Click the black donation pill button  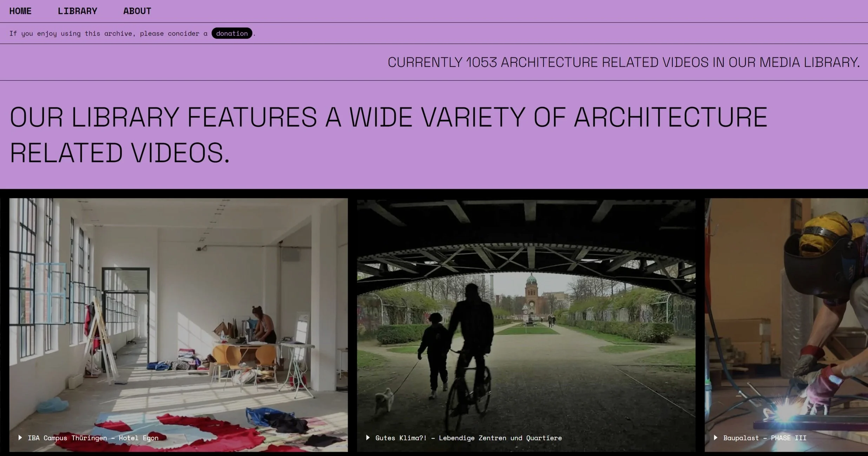[232, 33]
